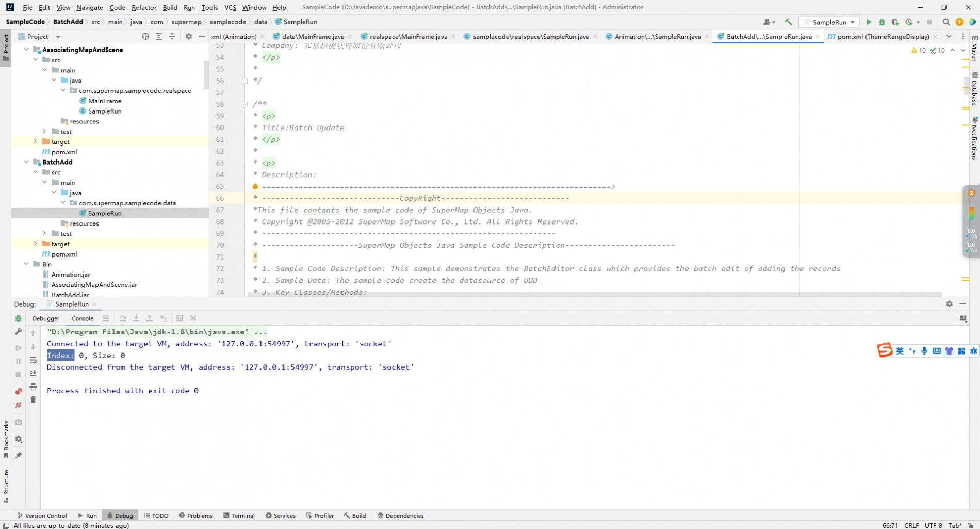Image resolution: width=980 pixels, height=529 pixels.
Task: Collapse the Bin folder node
Action: tap(26, 264)
